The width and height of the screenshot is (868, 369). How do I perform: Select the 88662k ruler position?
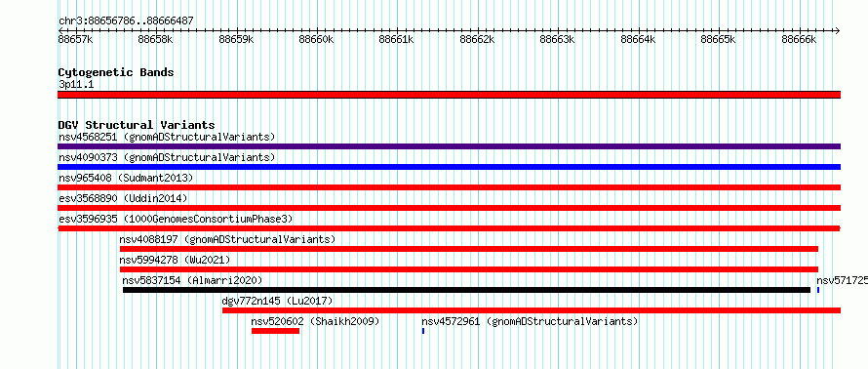[477, 39]
